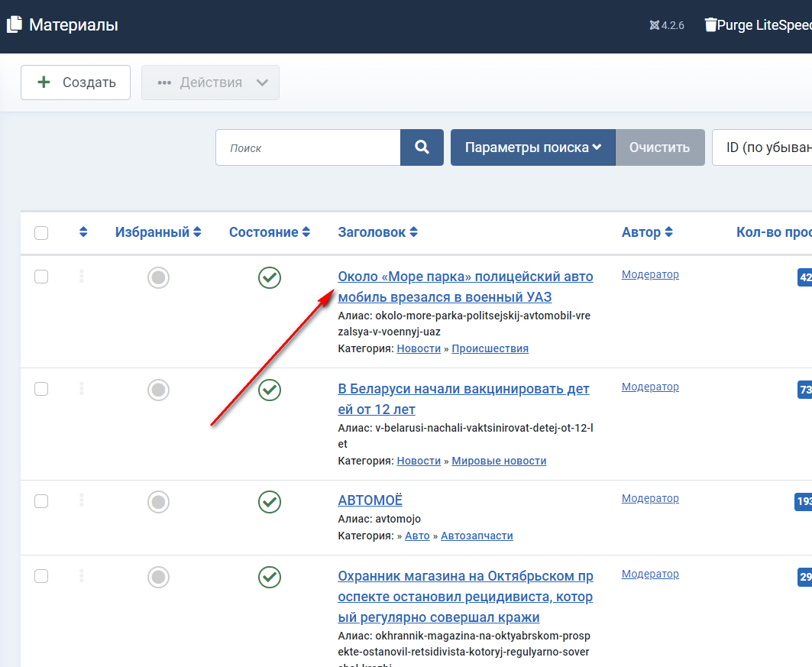The width and height of the screenshot is (812, 667).
Task: Click into the Поиск search field
Action: pyautogui.click(x=308, y=147)
